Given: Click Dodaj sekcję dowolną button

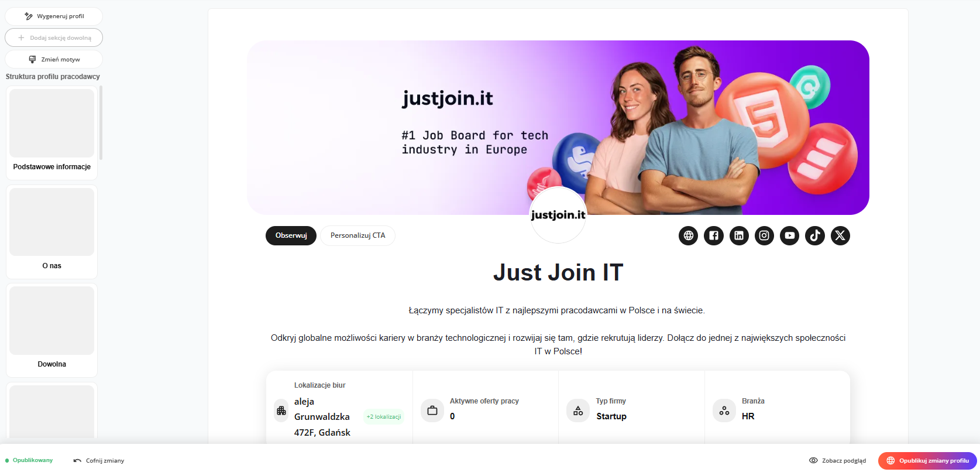Looking at the screenshot, I should (x=54, y=37).
